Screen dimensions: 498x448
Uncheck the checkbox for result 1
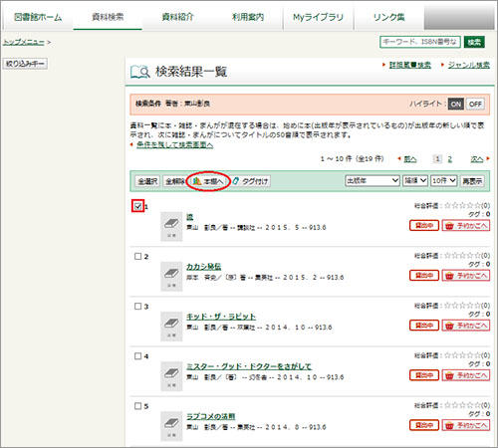(x=138, y=206)
